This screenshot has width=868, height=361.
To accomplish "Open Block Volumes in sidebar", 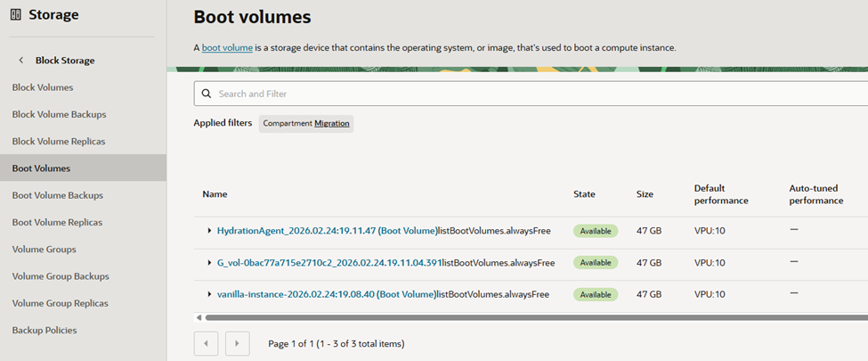I will [x=43, y=87].
